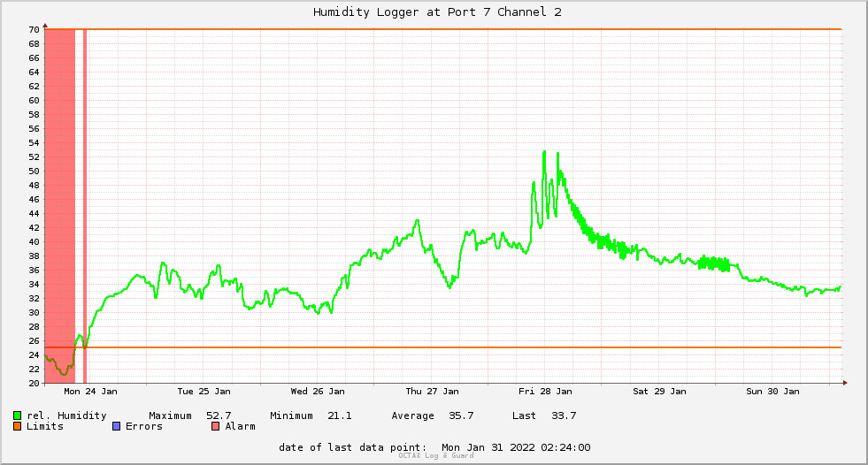Click the y-axis label 70

click(34, 29)
